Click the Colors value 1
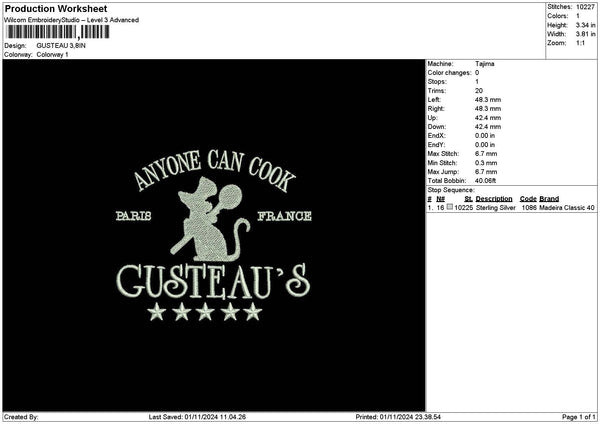 point(578,16)
